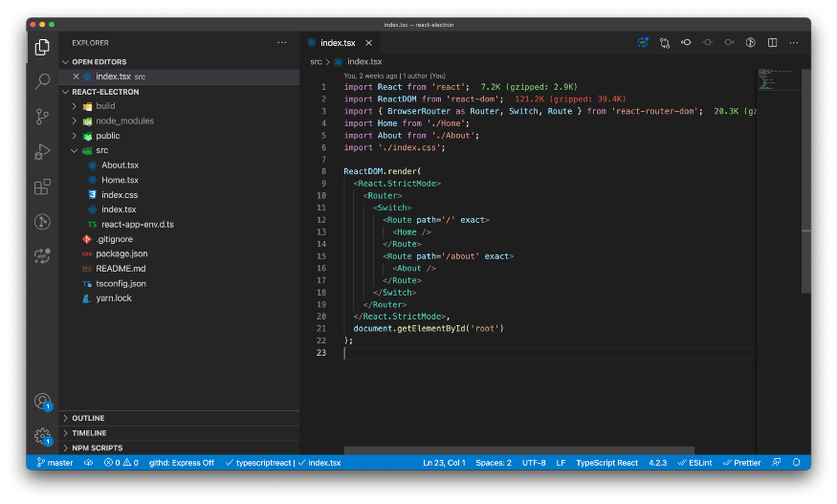Image resolution: width=837 pixels, height=504 pixels.
Task: Click the editor vertical scrollbar
Action: click(x=806, y=182)
